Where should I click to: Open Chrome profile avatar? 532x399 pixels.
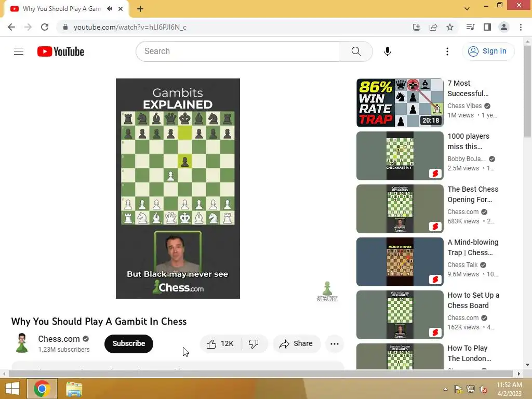(504, 27)
